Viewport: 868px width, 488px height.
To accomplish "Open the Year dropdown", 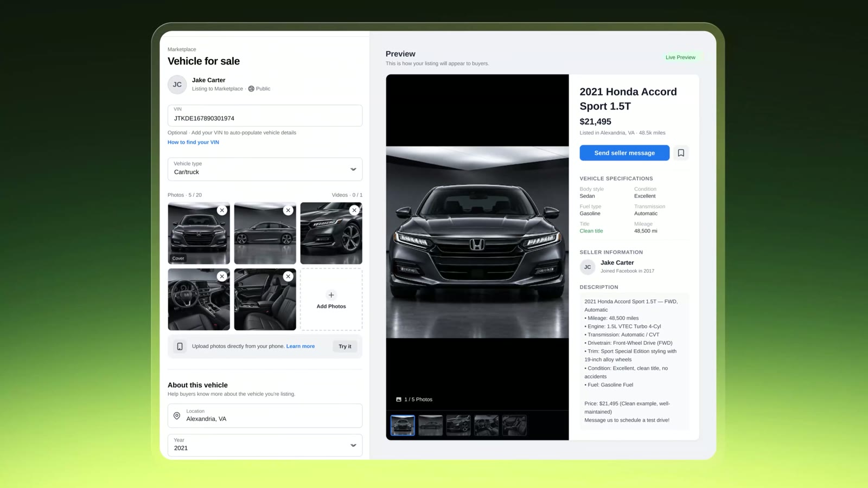I will click(265, 445).
